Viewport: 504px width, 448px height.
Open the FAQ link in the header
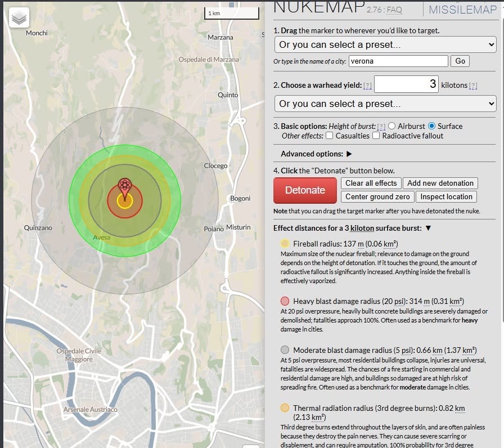click(x=394, y=10)
